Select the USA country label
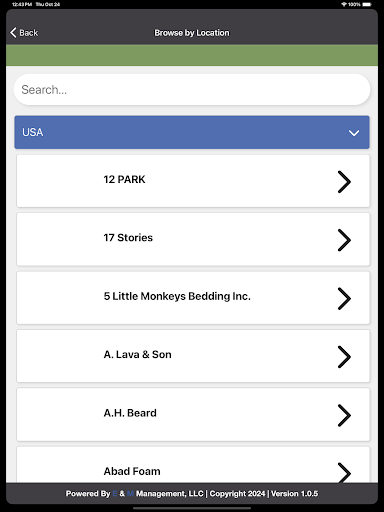 tap(33, 132)
